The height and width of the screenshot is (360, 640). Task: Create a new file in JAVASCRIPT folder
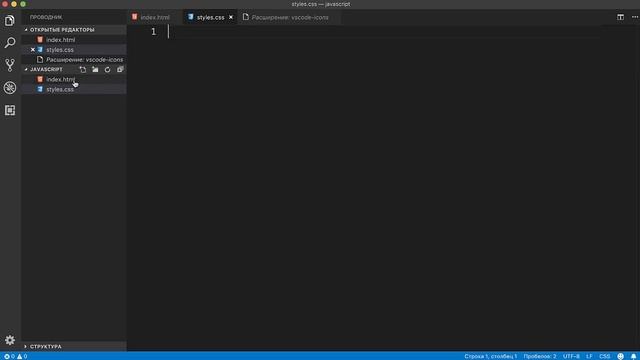(83, 69)
